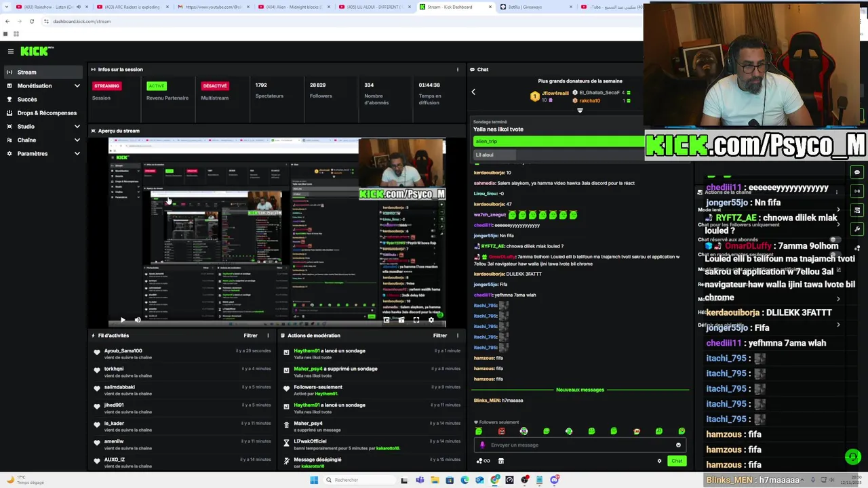
Task: Pick the red angry emote
Action: 501,431
